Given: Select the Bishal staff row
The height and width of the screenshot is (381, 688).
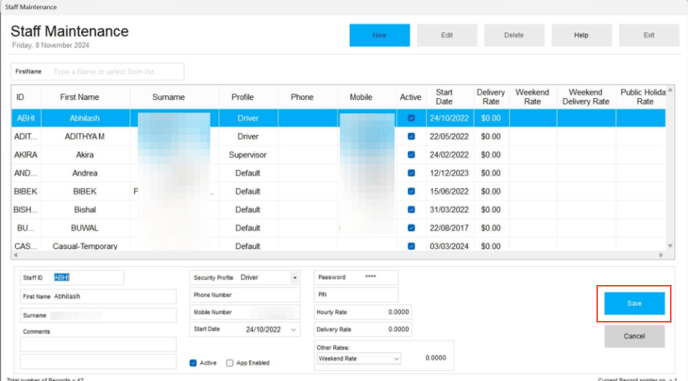Looking at the screenshot, I should coord(338,209).
